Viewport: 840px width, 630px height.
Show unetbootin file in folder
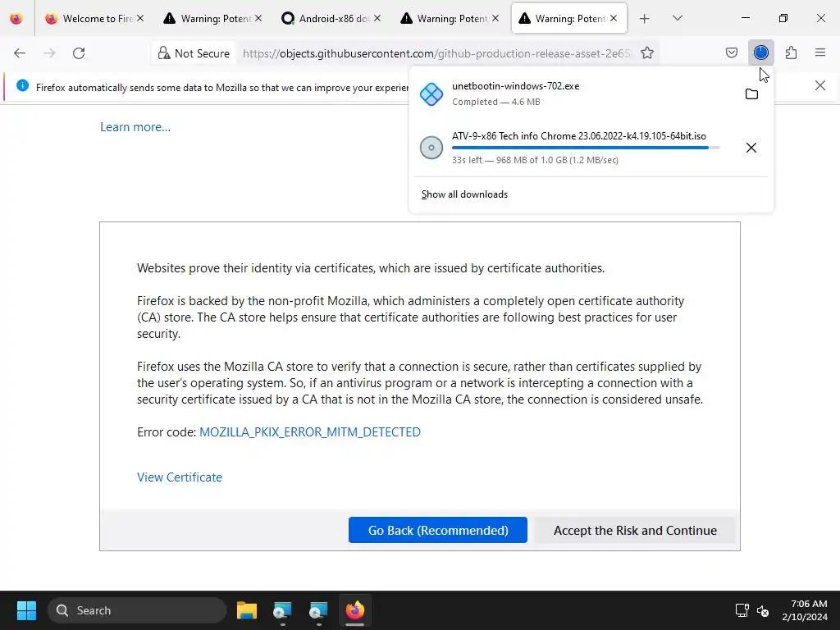751,94
